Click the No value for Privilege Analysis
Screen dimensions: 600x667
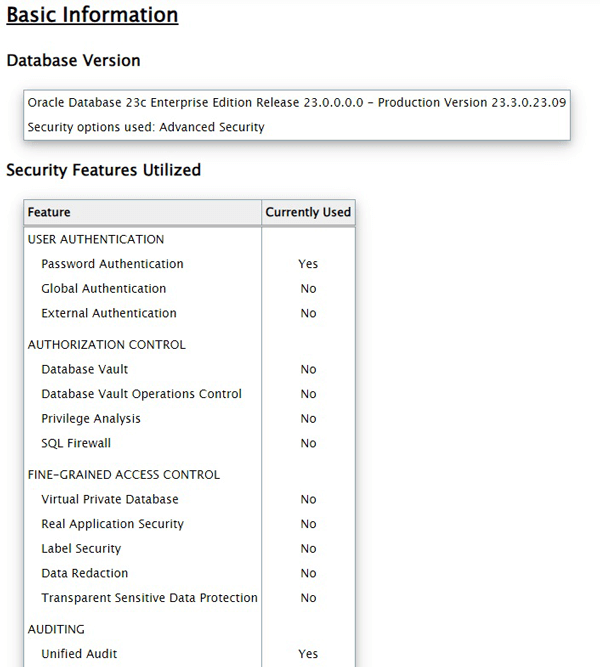tap(308, 419)
